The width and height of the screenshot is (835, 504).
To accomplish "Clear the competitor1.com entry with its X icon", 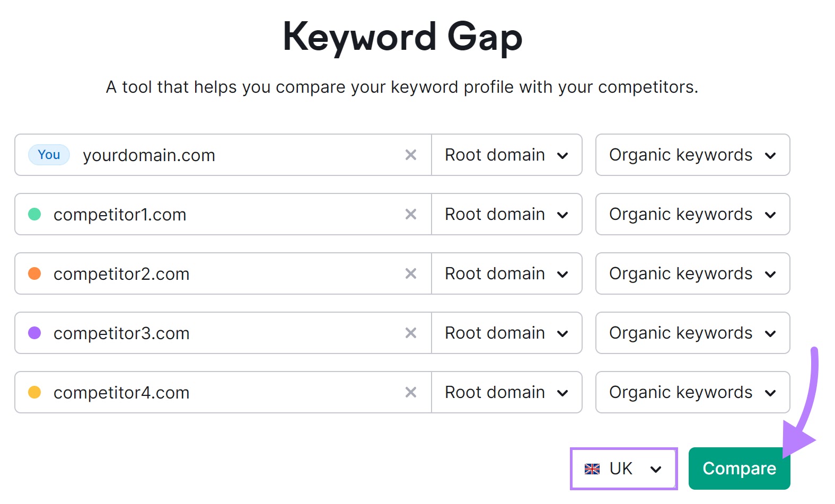I will pyautogui.click(x=411, y=214).
